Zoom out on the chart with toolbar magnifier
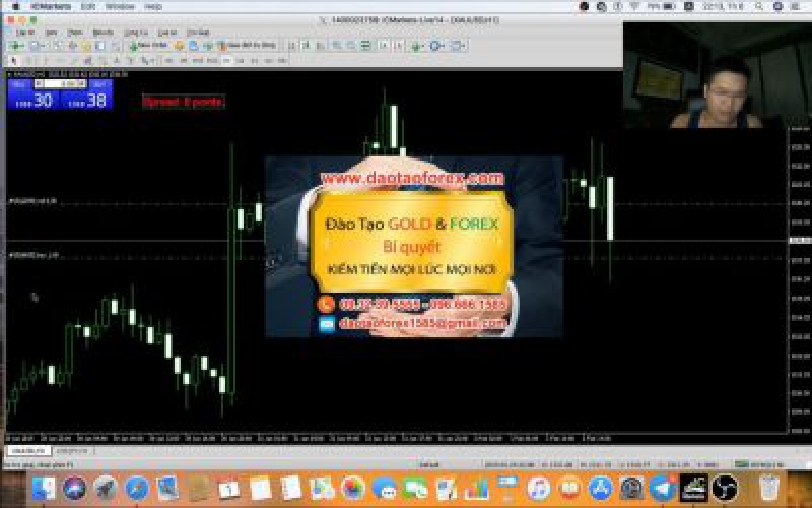 coord(351,45)
